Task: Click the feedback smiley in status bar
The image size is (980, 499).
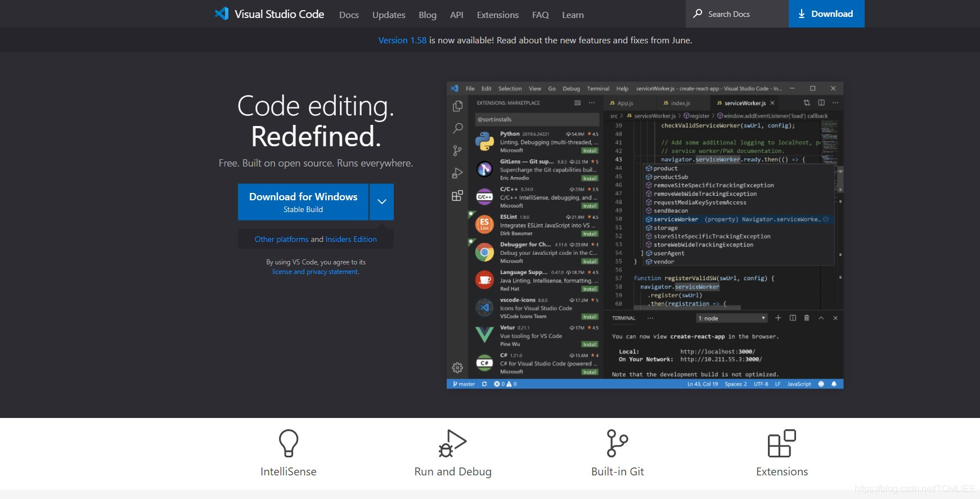Action: coord(821,384)
